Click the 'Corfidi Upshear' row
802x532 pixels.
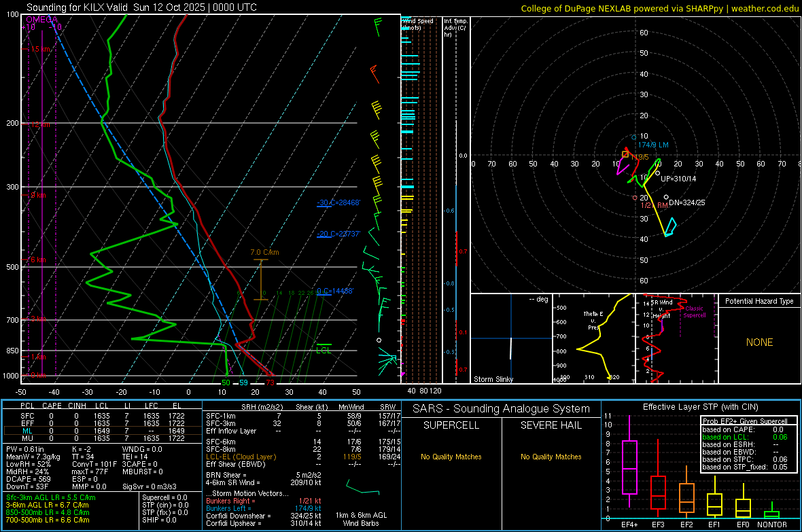(264, 523)
